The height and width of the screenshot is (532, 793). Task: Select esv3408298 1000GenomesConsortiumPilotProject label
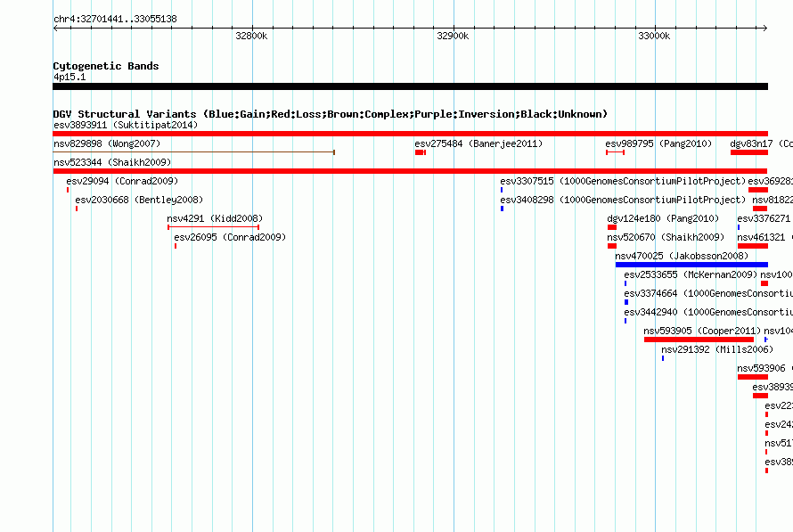623,200
